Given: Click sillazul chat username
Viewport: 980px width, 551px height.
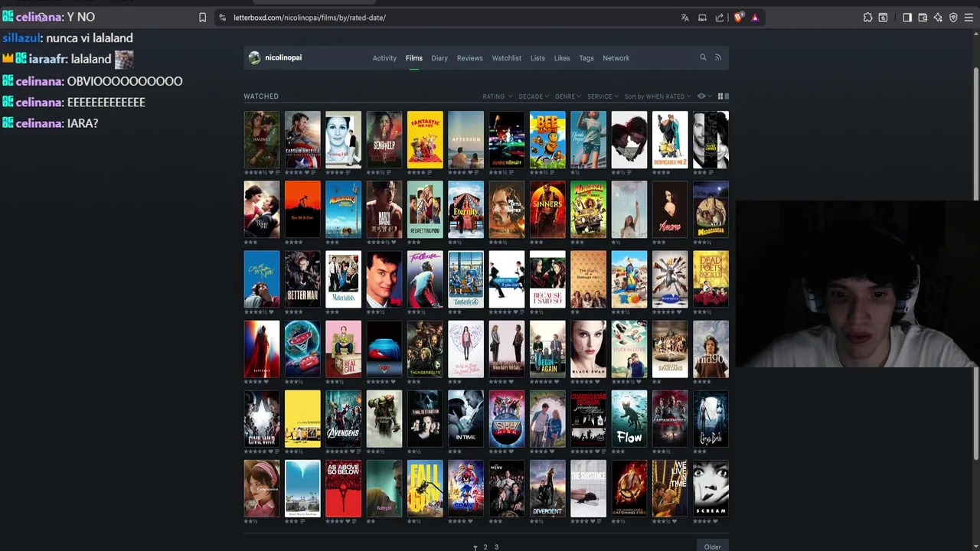Looking at the screenshot, I should point(21,38).
